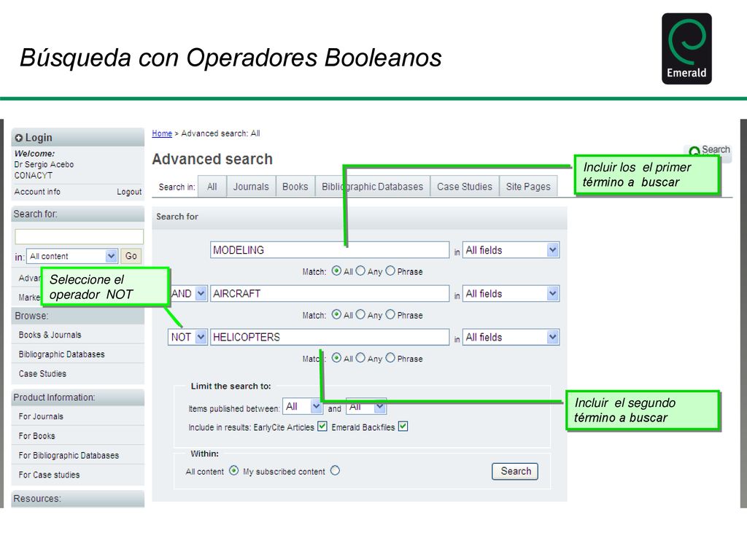Select My subscribed content radio button
The height and width of the screenshot is (560, 747).
click(x=336, y=470)
